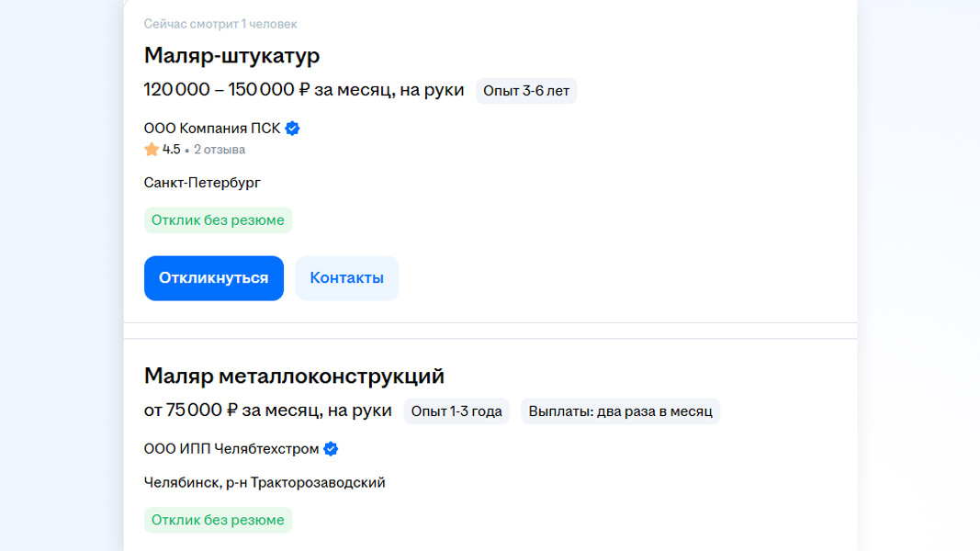Click the Санкт-Петербург location text
The image size is (980, 551).
point(202,183)
